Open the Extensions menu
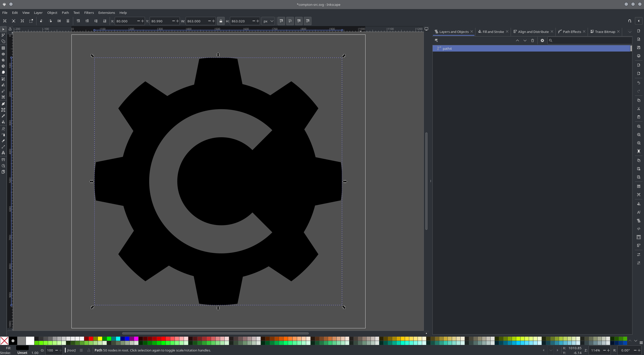Screen dimensions: 644x355 (106, 13)
